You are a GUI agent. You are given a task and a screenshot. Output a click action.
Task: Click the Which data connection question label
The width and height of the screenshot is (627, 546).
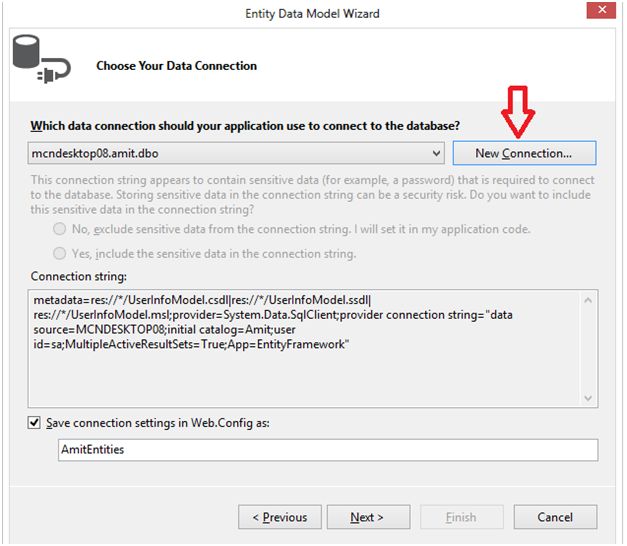[245, 126]
